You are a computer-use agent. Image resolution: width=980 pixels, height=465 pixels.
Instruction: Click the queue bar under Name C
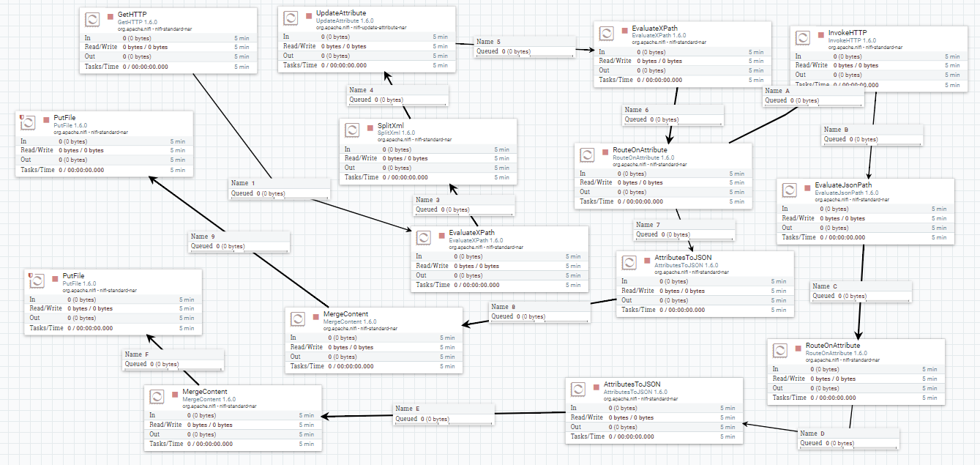pos(861,301)
